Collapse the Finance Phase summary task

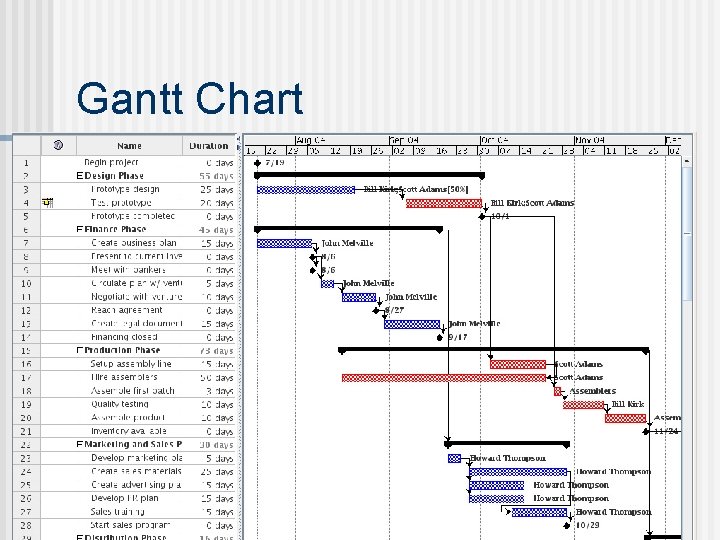tap(80, 229)
